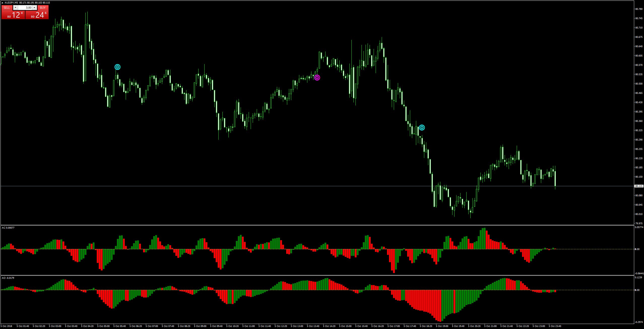Click the AC indicator label
The width and height of the screenshot is (644, 329).
8,228
